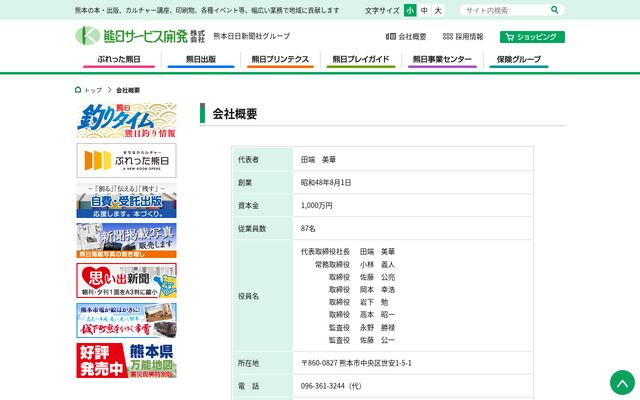
Task: Click the search magnifier icon
Action: (554, 10)
